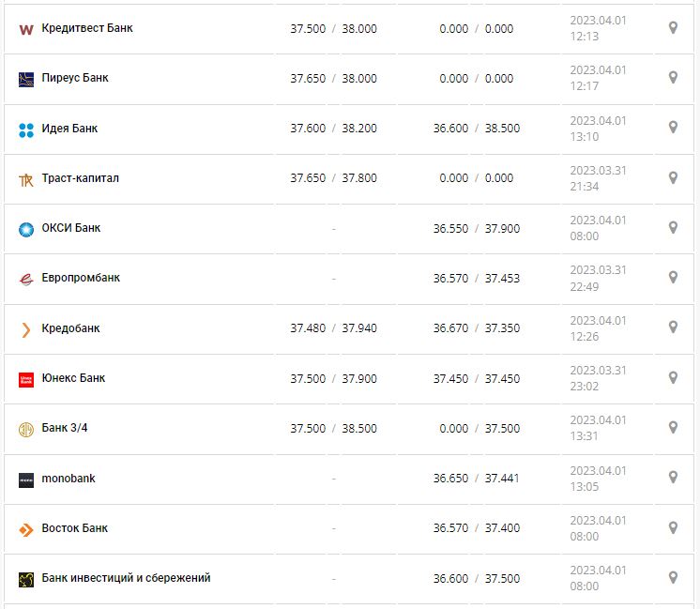Click the monobank logo icon

pyautogui.click(x=26, y=480)
